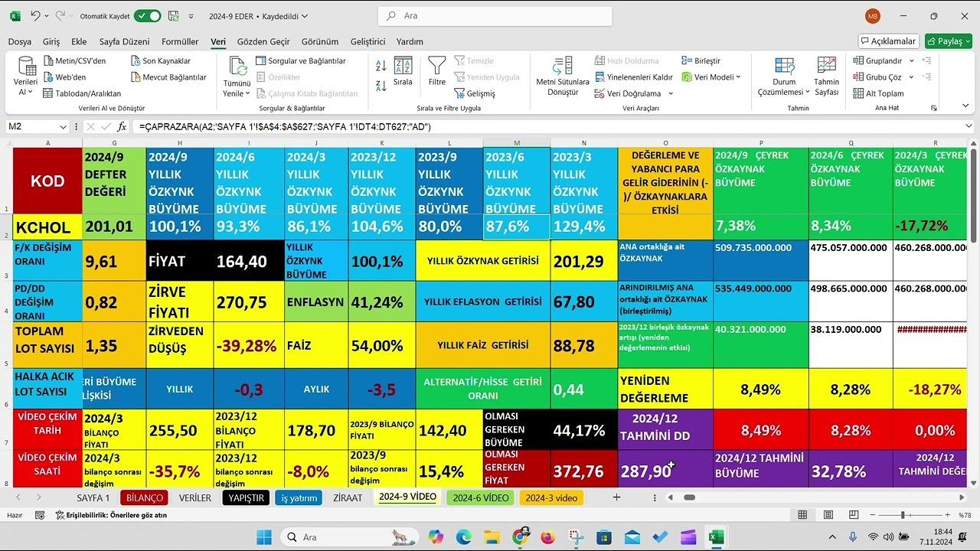Launch Metni Sütunlara Dönüştür tool
The height and width of the screenshot is (551, 980).
click(x=563, y=76)
